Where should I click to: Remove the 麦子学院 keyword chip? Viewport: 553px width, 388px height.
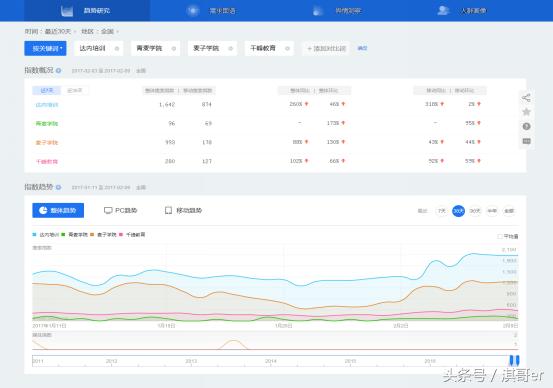click(x=231, y=49)
